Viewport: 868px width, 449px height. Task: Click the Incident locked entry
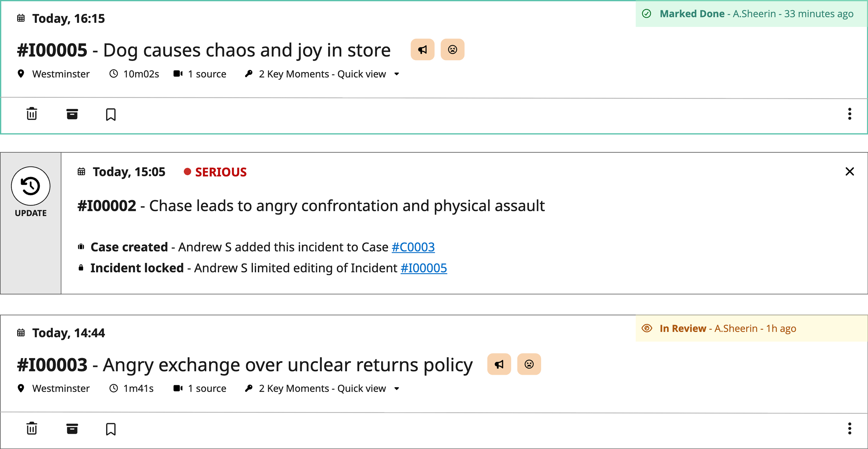pos(262,268)
